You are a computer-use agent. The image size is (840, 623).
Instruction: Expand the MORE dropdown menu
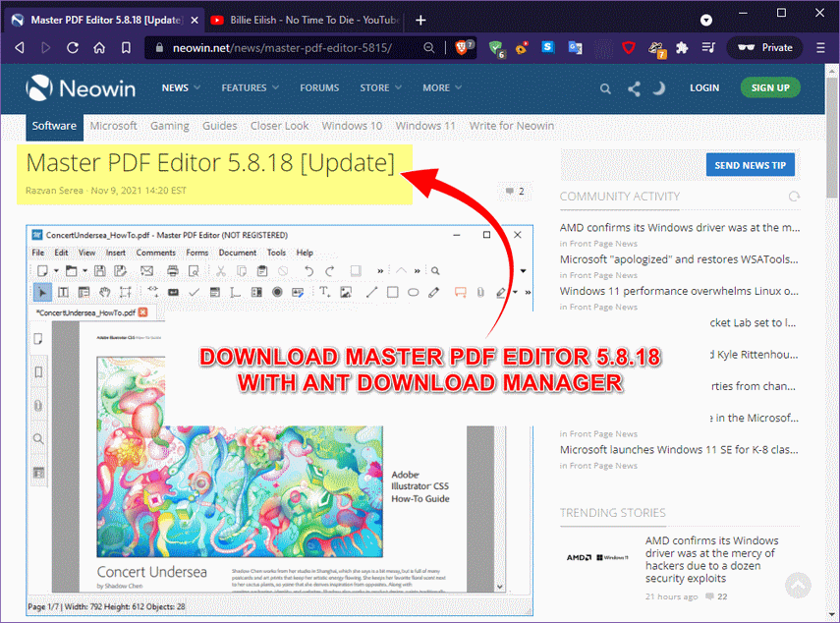(442, 87)
